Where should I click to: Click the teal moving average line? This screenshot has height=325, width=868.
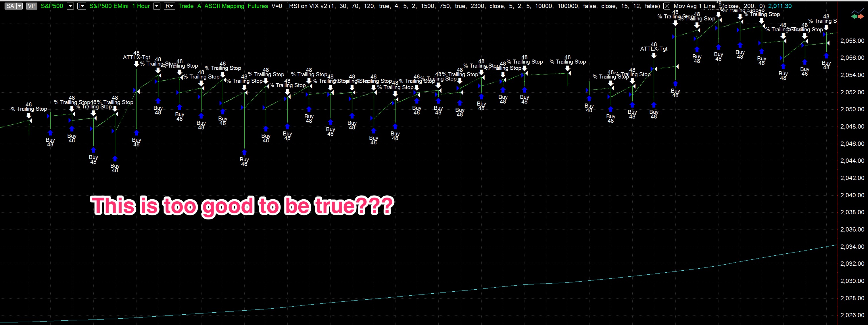(x=418, y=295)
